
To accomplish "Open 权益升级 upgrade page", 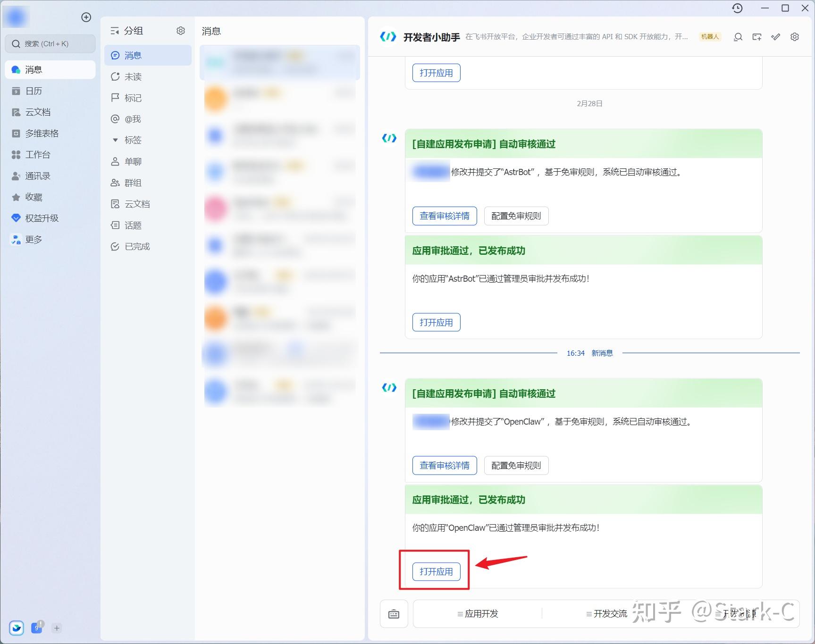I will (50, 218).
